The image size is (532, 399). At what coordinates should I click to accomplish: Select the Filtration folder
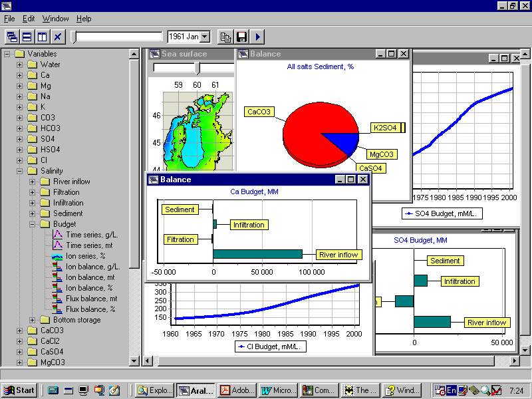(60, 192)
